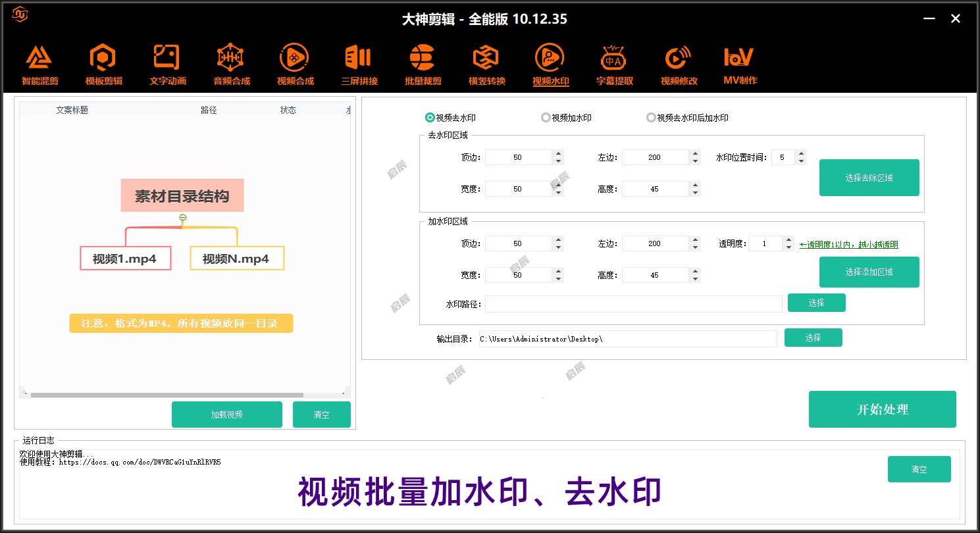
Task: Click 选择 button next to 水印路径
Action: 816,303
